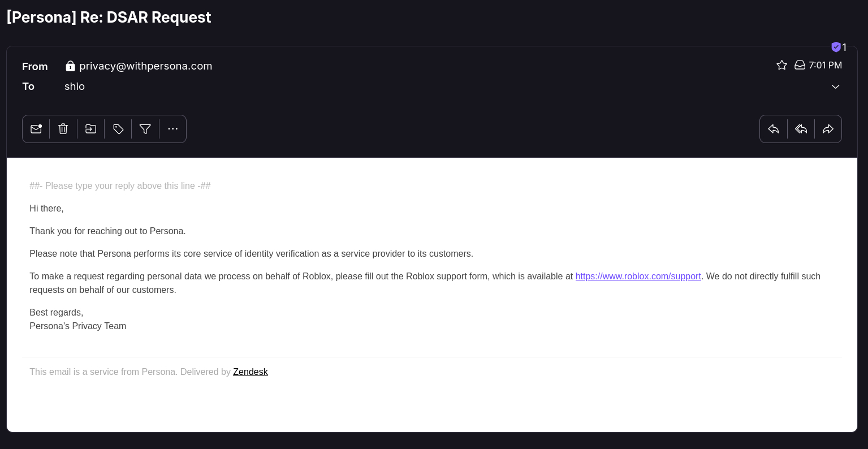Forward this DSAR Request email
The image size is (868, 449).
point(828,129)
